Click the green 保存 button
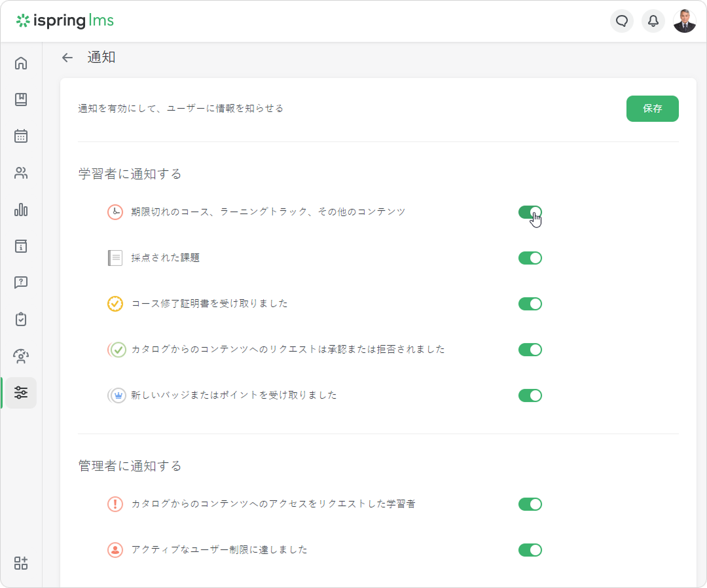This screenshot has height=588, width=707. pos(652,109)
